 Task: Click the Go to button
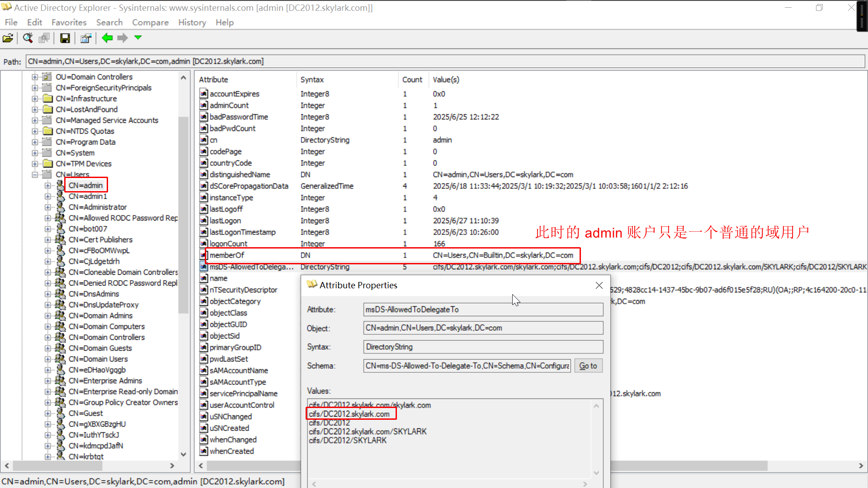click(x=588, y=366)
